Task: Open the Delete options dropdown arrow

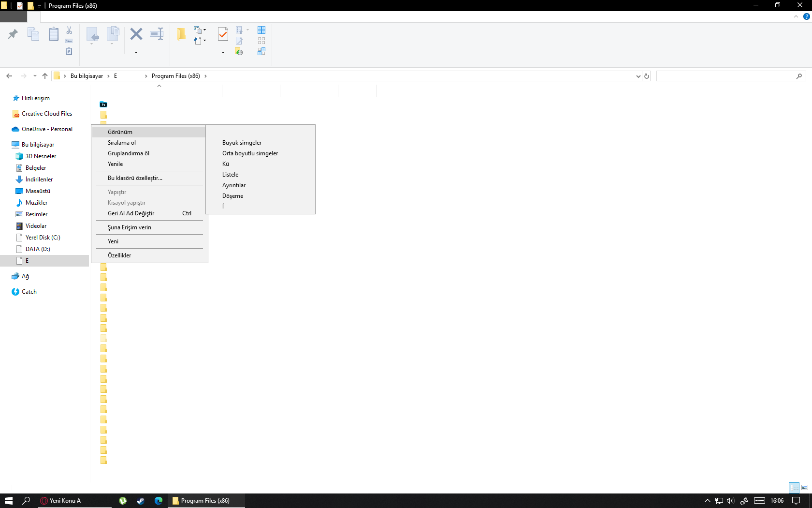Action: [136, 52]
